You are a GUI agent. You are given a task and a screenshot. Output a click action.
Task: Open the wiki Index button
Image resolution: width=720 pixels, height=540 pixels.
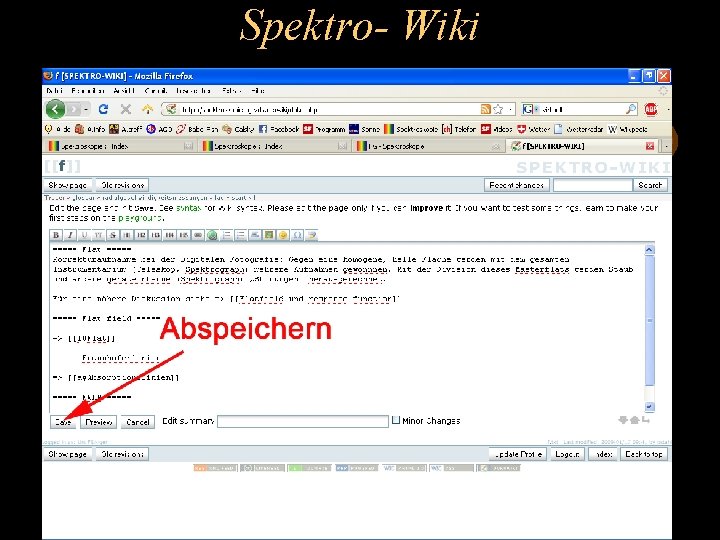[602, 454]
